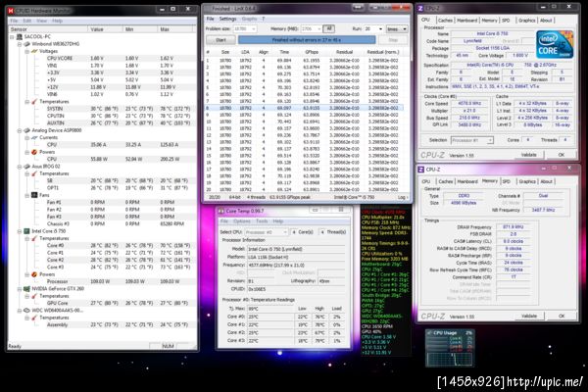Open the Select CPU dropdown in Core Temp
This screenshot has width=588, height=392.
point(285,232)
